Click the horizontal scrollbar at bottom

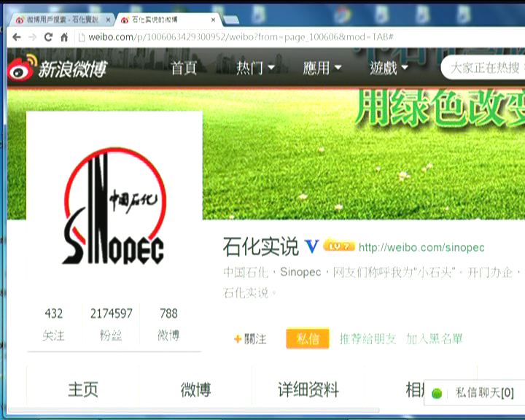(x=193, y=410)
